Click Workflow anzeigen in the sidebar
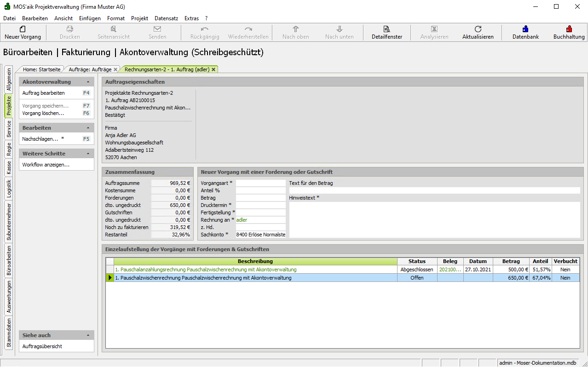588x367 pixels. click(x=46, y=165)
